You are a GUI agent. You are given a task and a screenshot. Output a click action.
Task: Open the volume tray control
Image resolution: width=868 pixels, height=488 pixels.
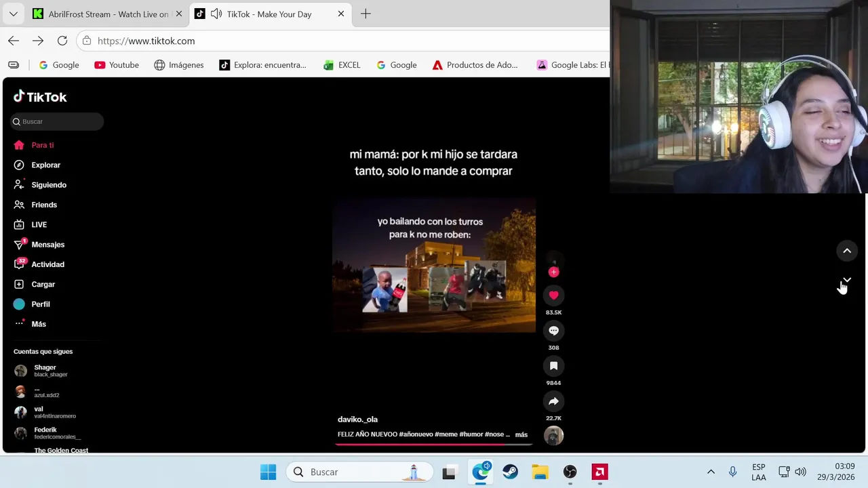(800, 472)
